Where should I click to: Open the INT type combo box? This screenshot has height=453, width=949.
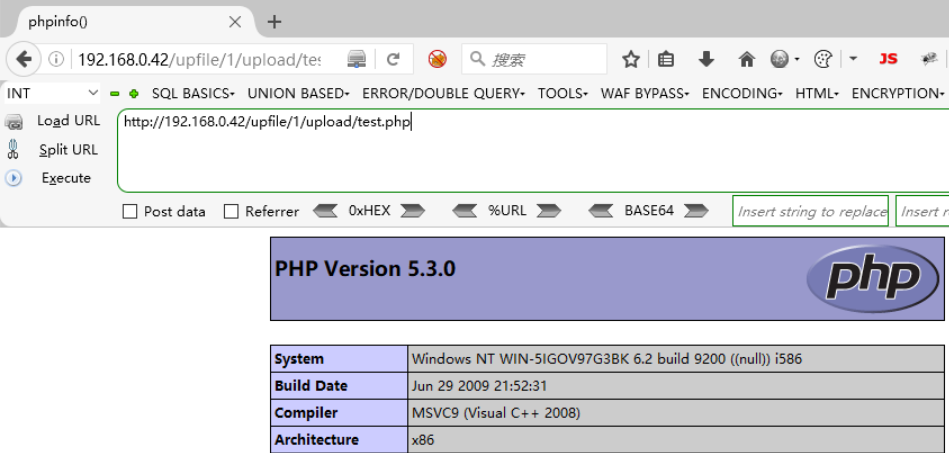pyautogui.click(x=52, y=93)
